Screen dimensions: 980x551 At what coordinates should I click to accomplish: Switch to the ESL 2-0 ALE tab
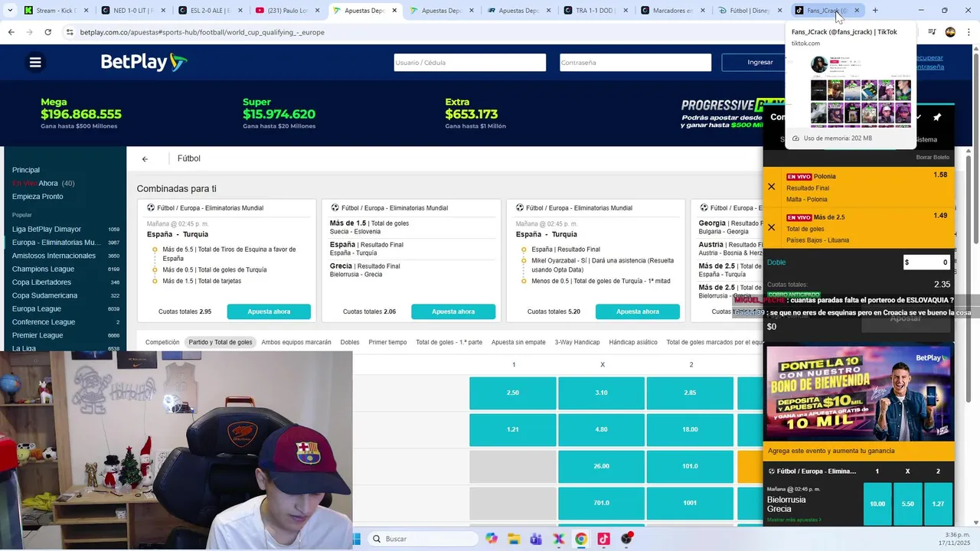pos(209,11)
